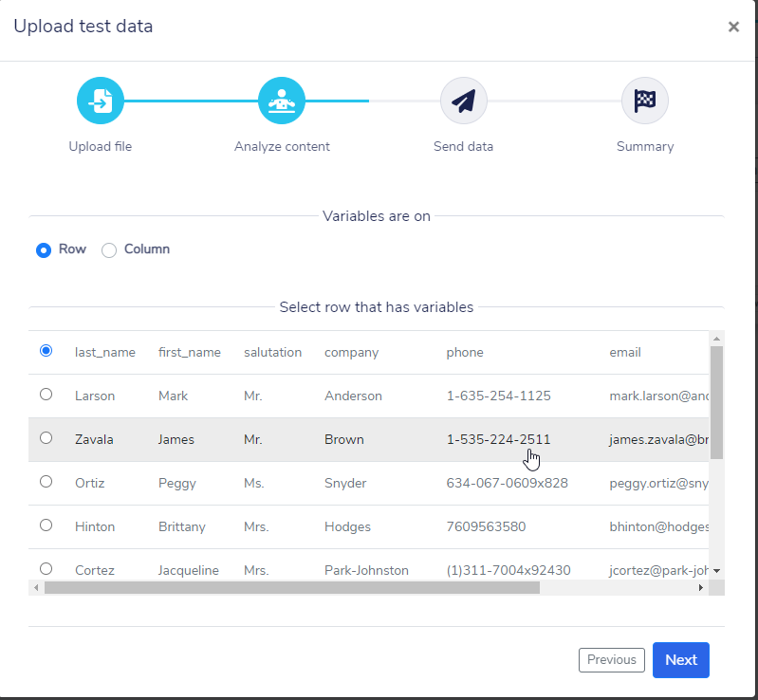Viewport: 758px width, 700px height.
Task: Click the 'Park-Johnston' company cell
Action: click(366, 570)
